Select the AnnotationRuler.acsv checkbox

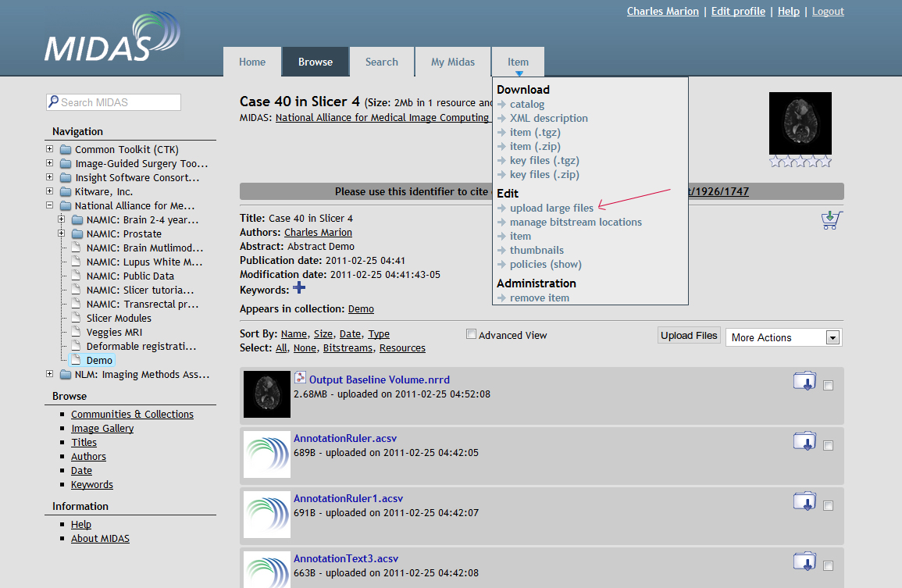click(828, 446)
